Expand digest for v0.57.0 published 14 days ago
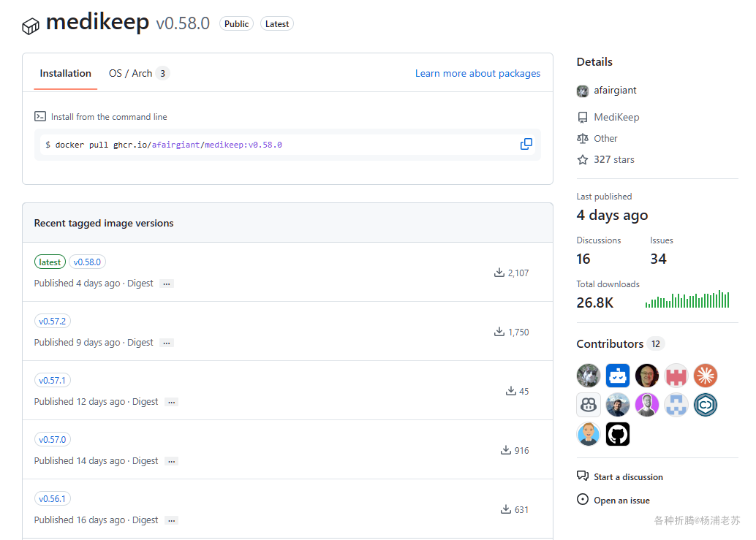 [x=172, y=462]
